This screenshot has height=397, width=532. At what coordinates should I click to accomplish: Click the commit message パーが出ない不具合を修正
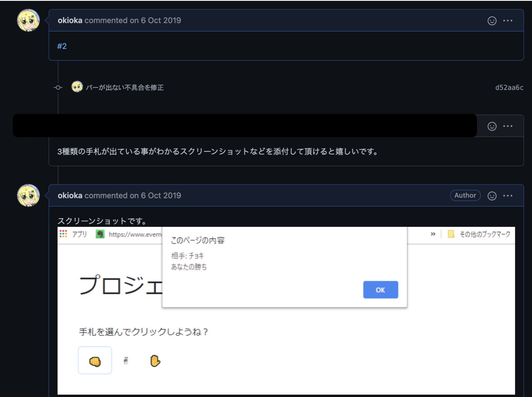[126, 88]
